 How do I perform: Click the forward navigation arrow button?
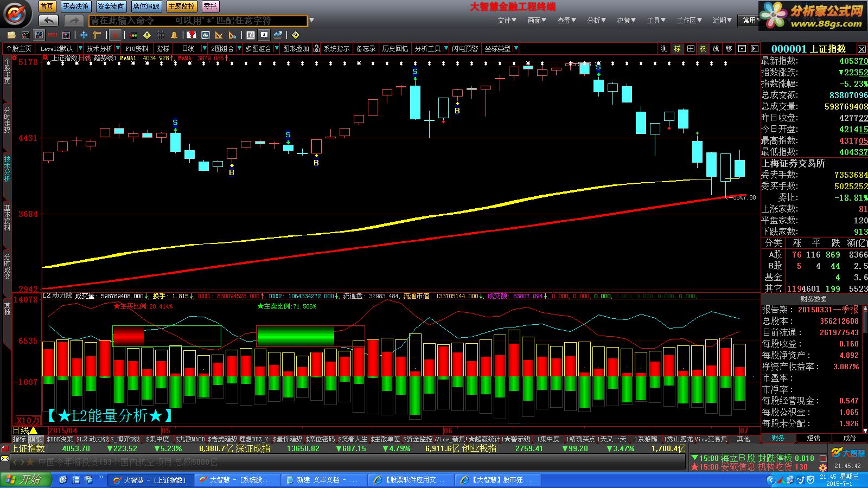point(73,21)
